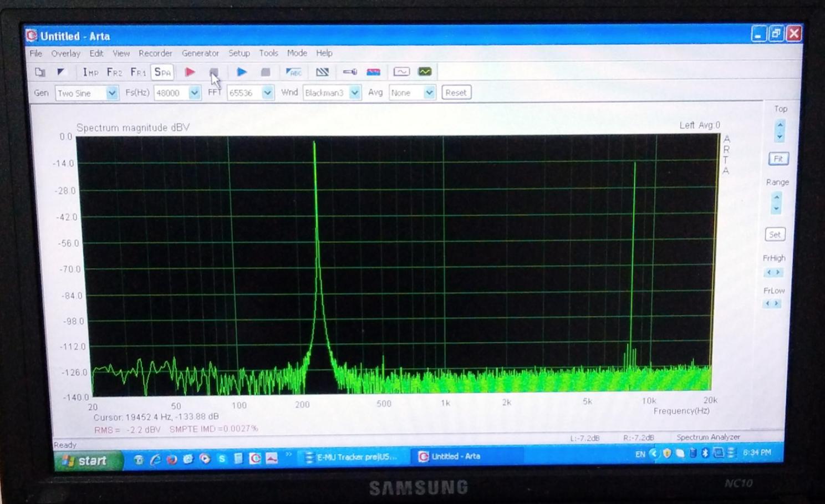Click the ABC text overlay icon
The width and height of the screenshot is (825, 504).
tap(293, 72)
